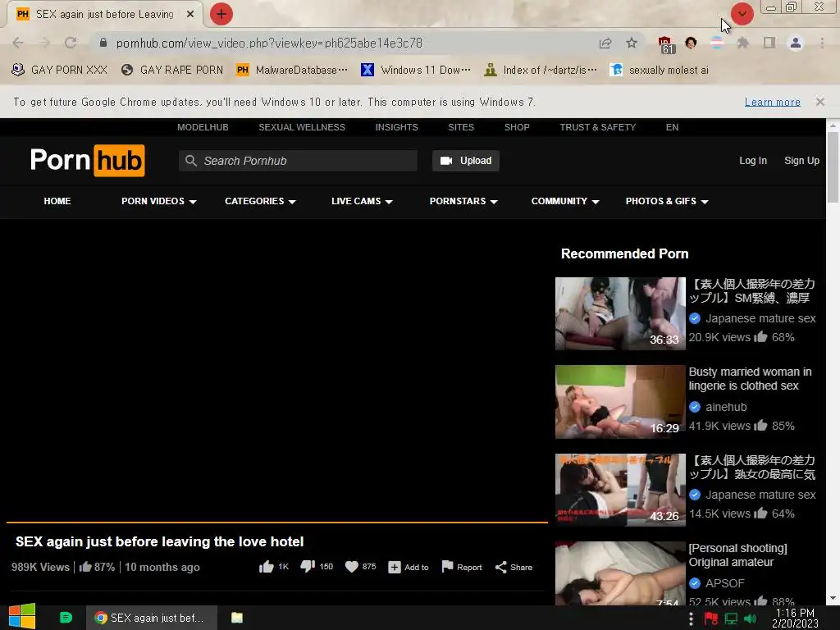Image resolution: width=840 pixels, height=630 pixels.
Task: Close the current browser tab
Action: pyautogui.click(x=190, y=15)
